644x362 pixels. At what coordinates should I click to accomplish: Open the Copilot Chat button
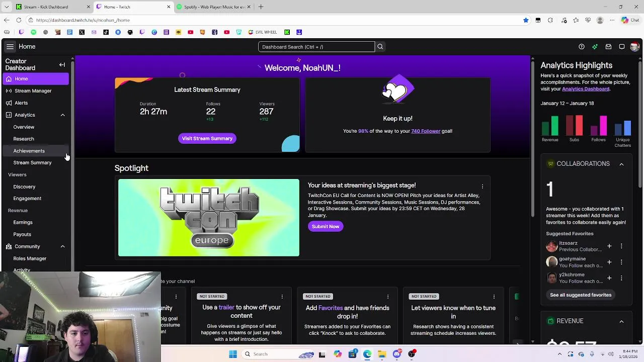point(630,20)
